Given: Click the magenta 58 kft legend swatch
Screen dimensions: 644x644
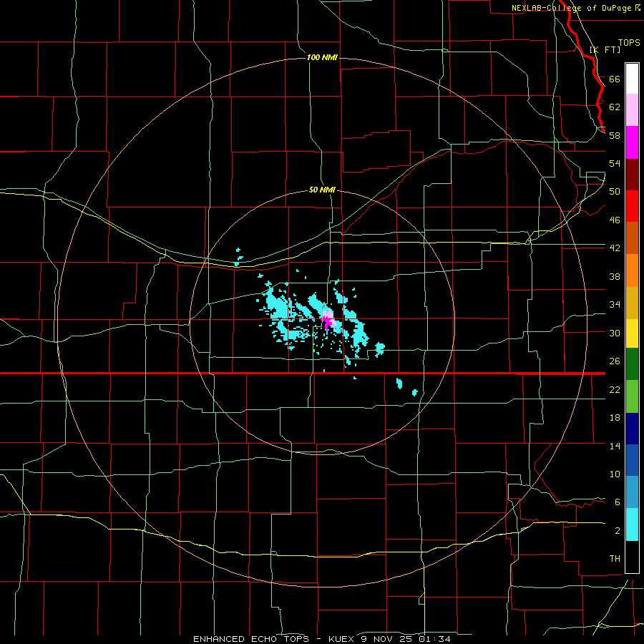Looking at the screenshot, I should coord(632,142).
